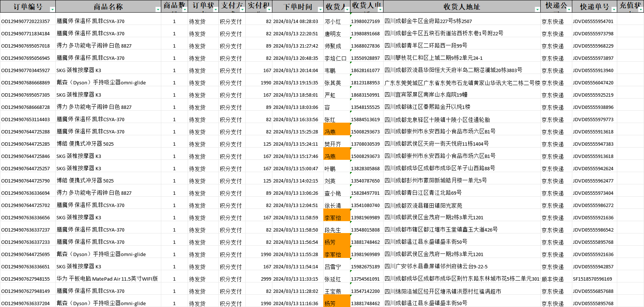Click recipient name 王宝燕

point(333,291)
